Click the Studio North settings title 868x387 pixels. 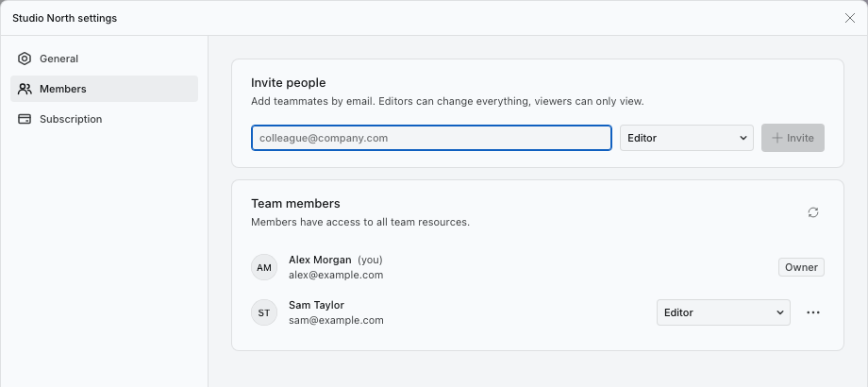(x=65, y=18)
